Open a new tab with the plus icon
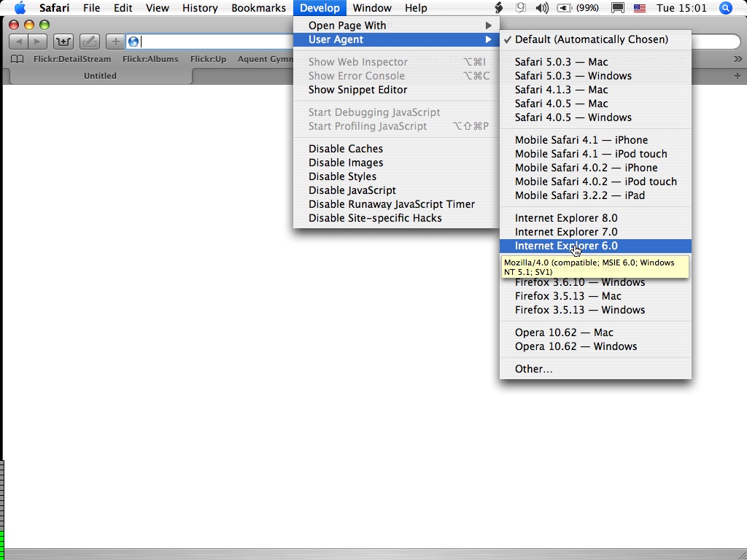The height and width of the screenshot is (560, 747). click(737, 76)
